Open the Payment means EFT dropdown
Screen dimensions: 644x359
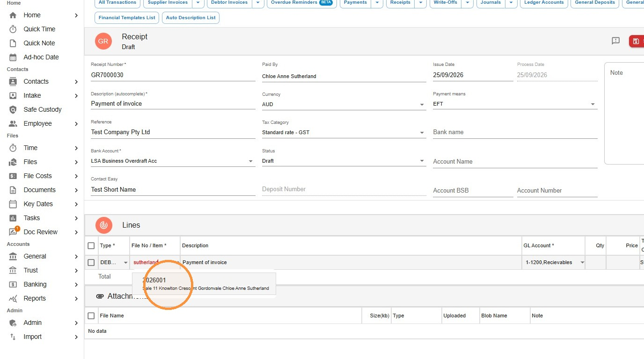[x=515, y=104]
